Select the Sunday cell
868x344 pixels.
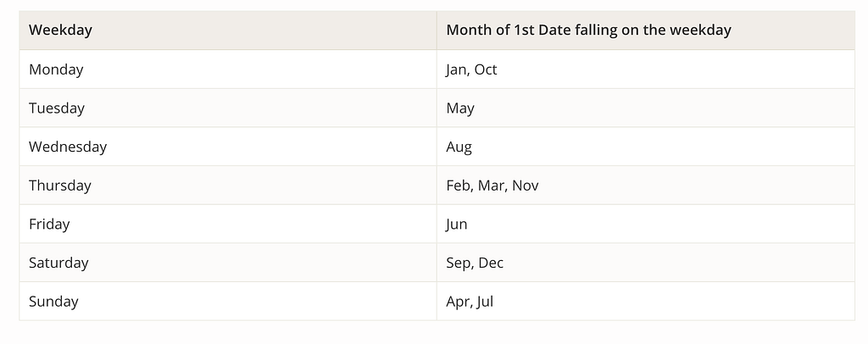[53, 302]
